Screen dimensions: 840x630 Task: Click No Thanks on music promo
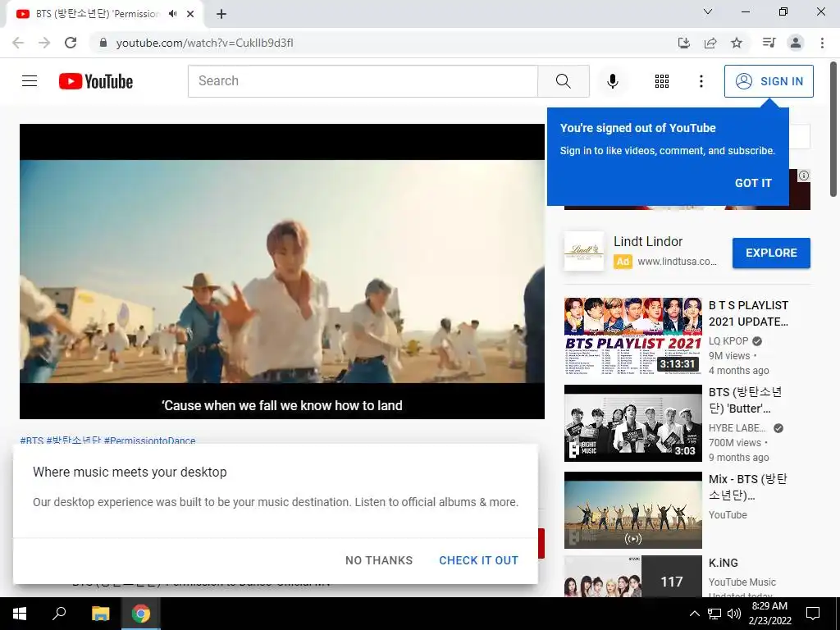[379, 560]
